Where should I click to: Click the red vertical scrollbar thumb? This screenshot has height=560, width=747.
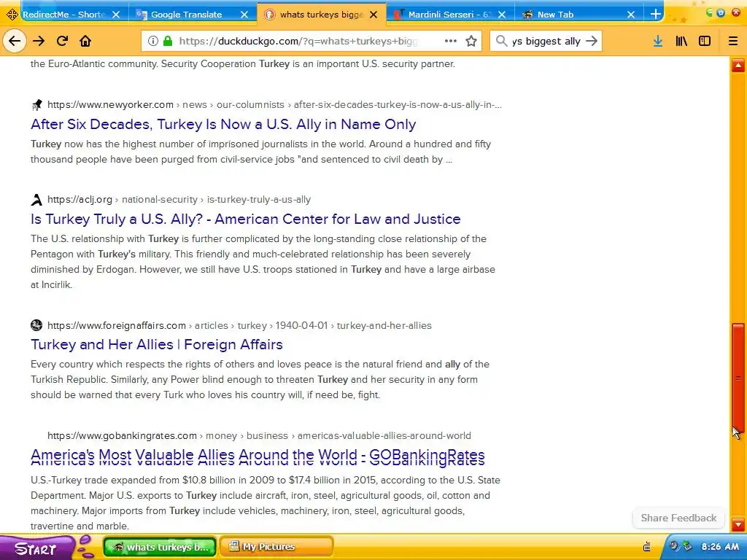pos(738,377)
